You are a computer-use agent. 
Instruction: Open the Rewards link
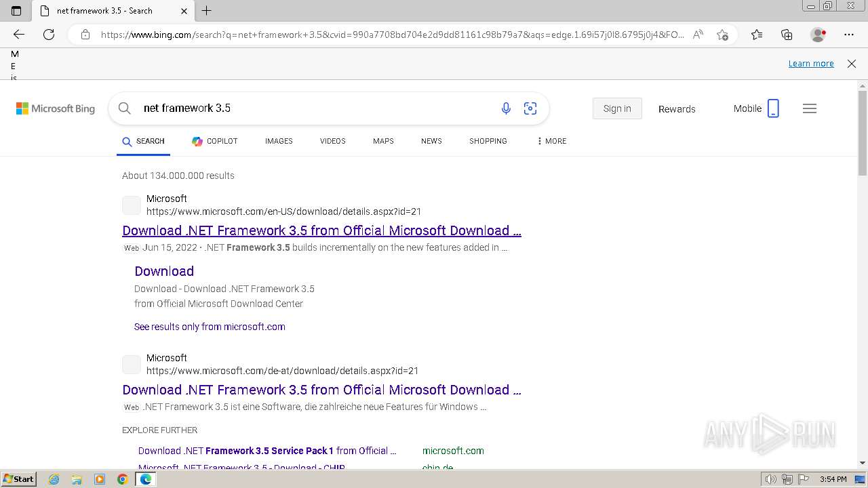point(677,109)
